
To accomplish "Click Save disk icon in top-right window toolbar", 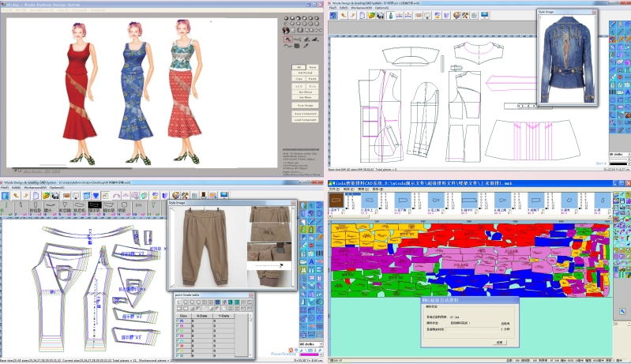I will tap(381, 15).
